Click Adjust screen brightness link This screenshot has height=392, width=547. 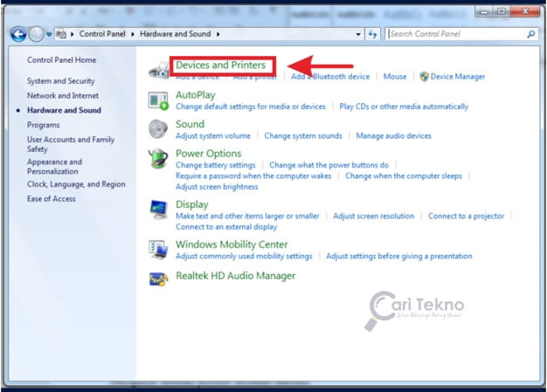tap(217, 187)
